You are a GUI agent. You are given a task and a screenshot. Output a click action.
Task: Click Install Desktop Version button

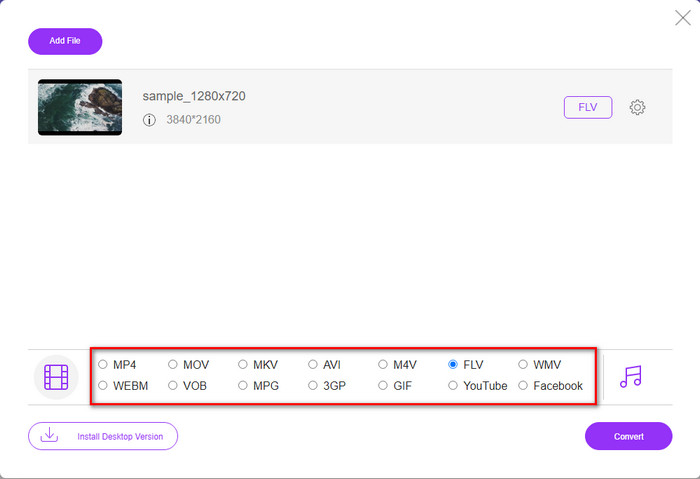103,436
